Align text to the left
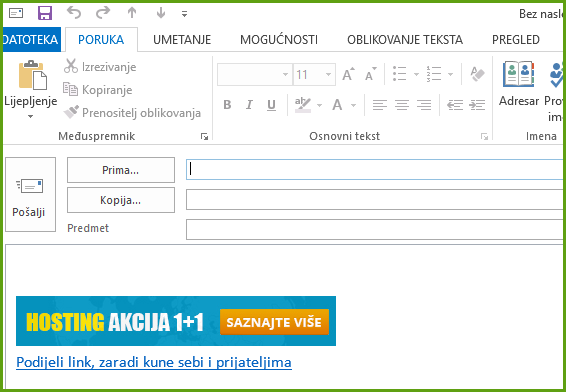 [380, 105]
